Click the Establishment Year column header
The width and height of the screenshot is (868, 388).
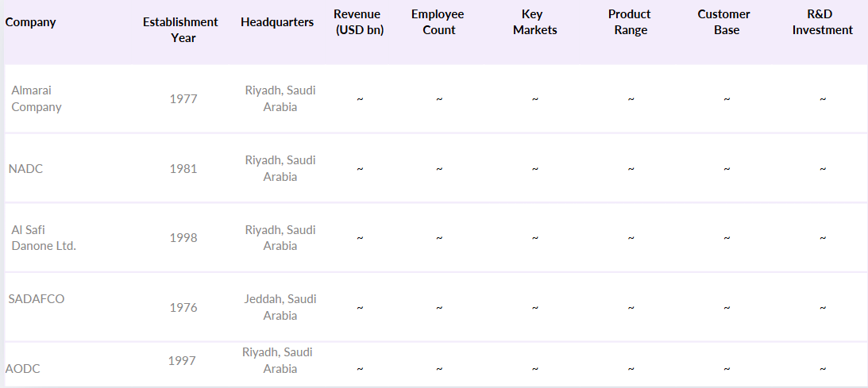pyautogui.click(x=180, y=30)
